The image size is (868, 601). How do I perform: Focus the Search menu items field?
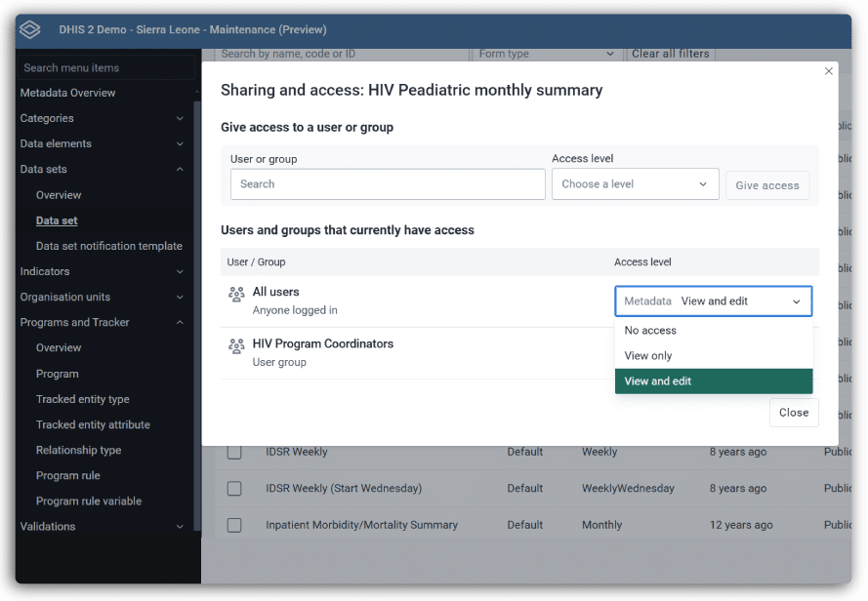(x=105, y=68)
